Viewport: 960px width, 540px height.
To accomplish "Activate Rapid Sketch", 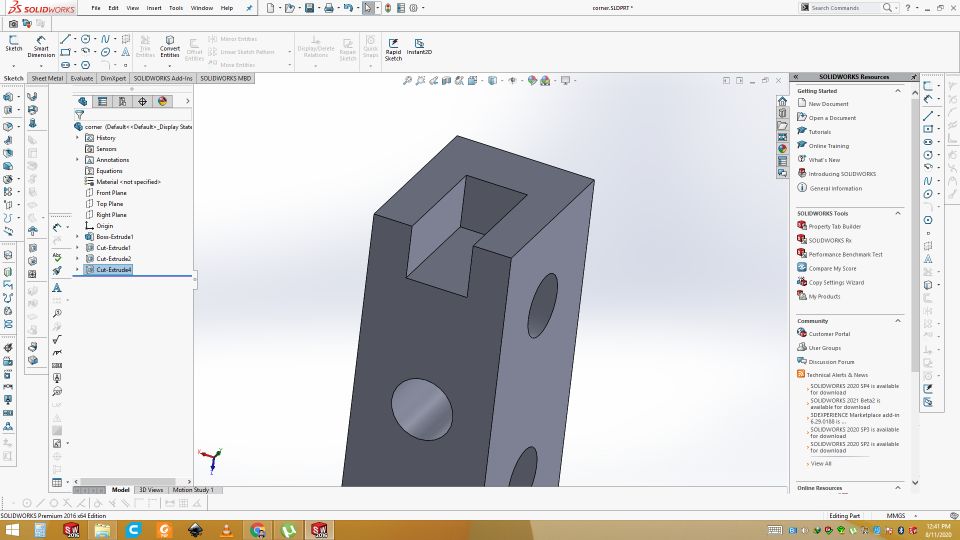I will [x=393, y=49].
